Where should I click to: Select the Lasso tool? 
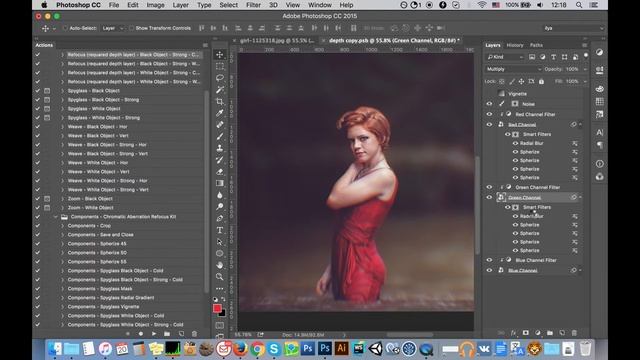[220, 78]
